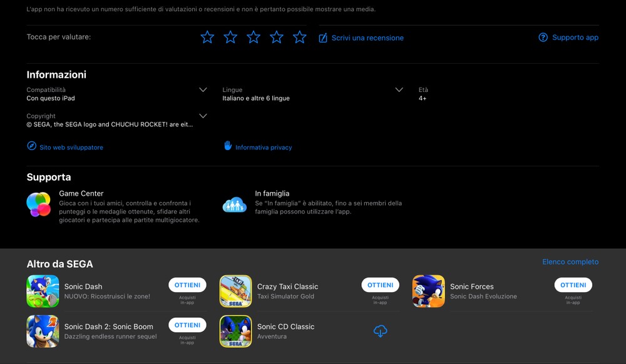
Task: Tap the first rating star
Action: tap(207, 38)
